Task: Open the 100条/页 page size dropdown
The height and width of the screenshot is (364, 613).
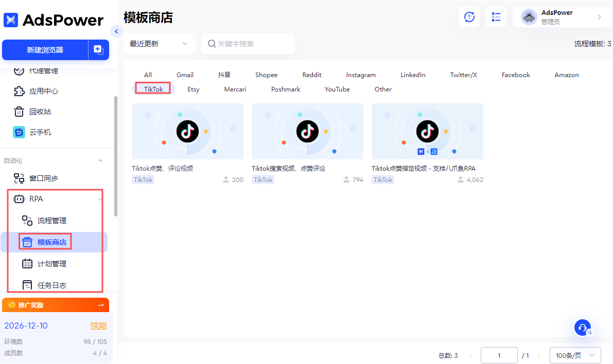Action: 575,355
